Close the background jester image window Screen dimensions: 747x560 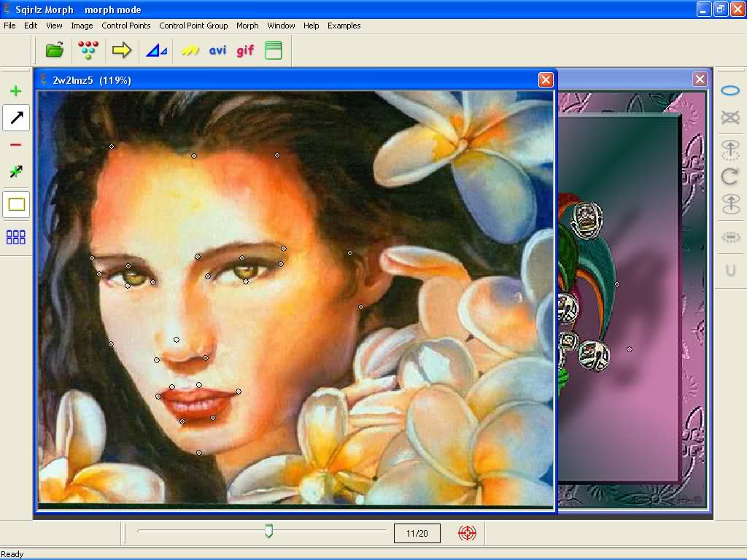[700, 79]
